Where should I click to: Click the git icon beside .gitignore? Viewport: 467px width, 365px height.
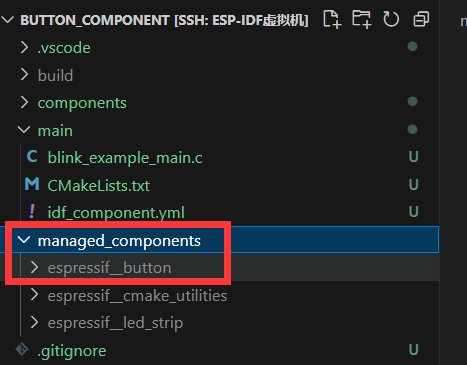[22, 350]
